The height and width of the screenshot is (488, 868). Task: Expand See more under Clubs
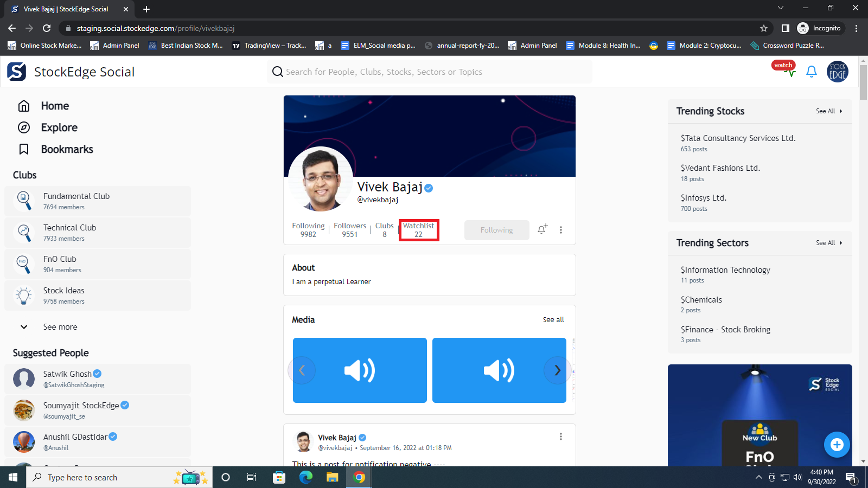60,327
